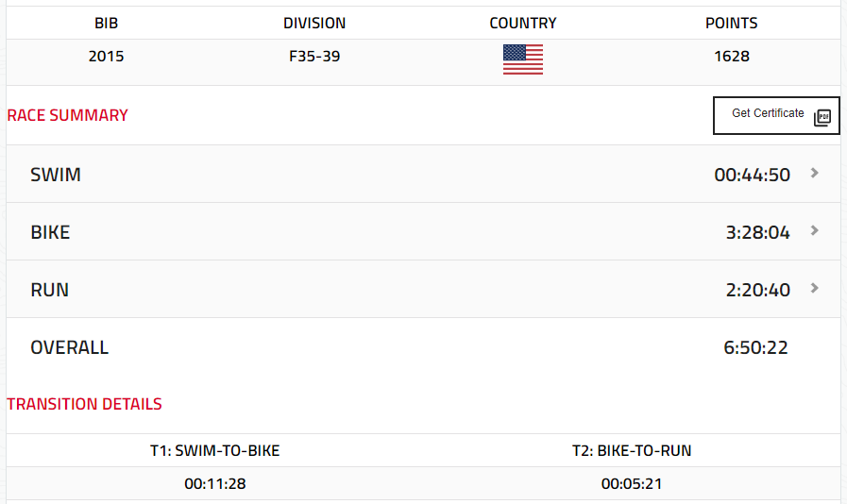Click the TRANSITION DETAILS heading

point(84,404)
